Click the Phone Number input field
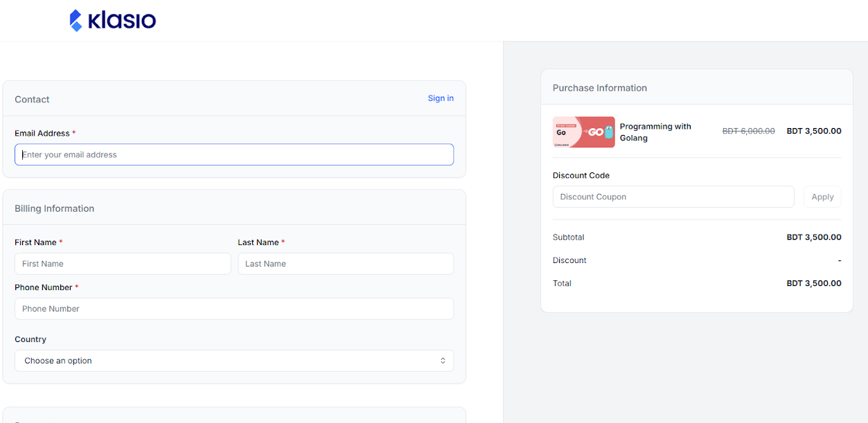Viewport: 868px width, 423px height. tap(234, 309)
